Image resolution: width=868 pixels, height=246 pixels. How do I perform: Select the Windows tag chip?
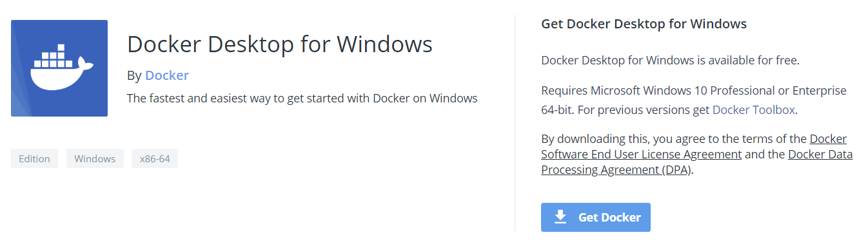tap(95, 158)
